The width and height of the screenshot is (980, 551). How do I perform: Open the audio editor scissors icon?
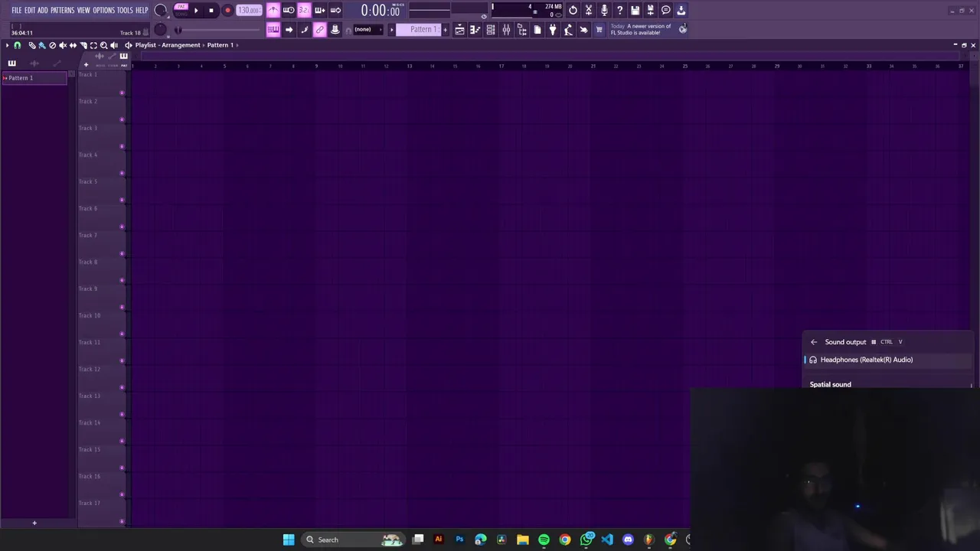[x=589, y=11]
